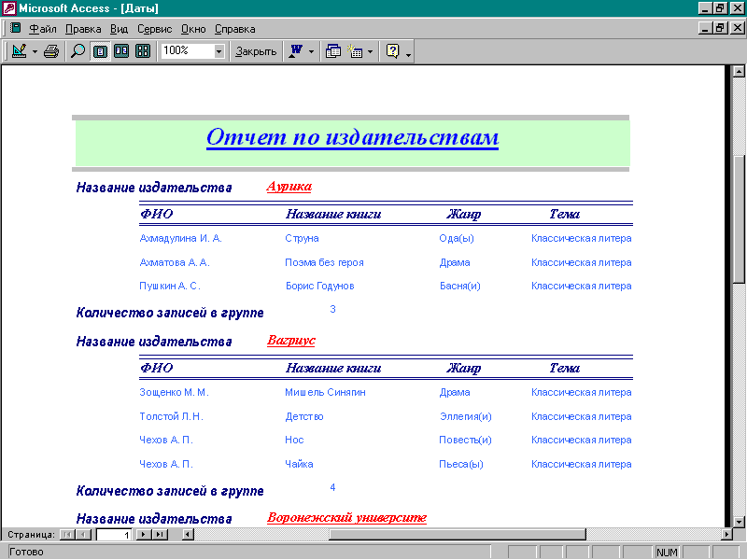Switch to One Page view
The height and width of the screenshot is (560, 747).
coord(100,51)
